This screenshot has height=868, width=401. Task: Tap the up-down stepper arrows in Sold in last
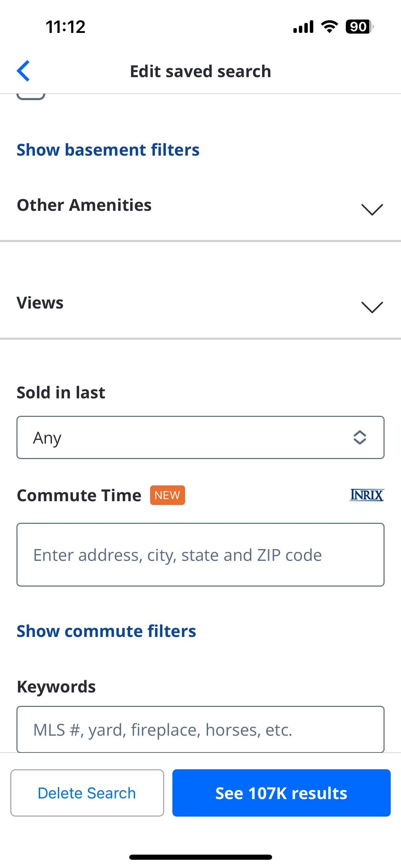[360, 437]
